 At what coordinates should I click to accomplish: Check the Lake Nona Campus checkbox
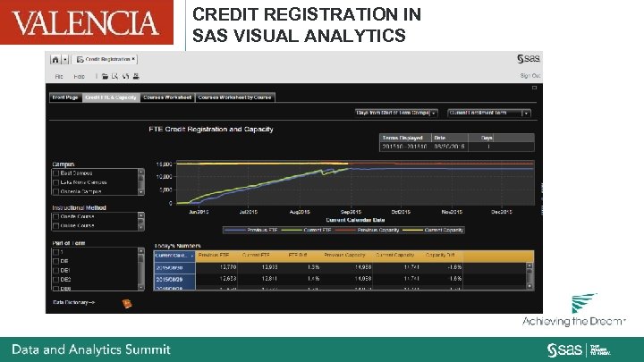coord(55,182)
